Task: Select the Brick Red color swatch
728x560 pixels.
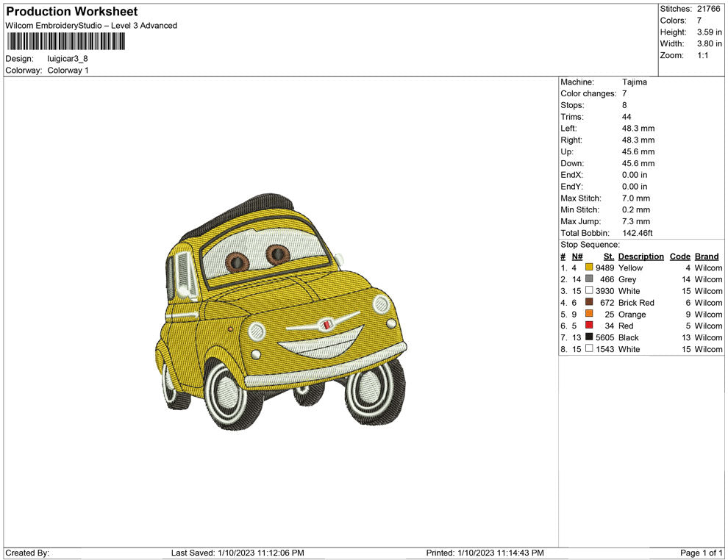Action: (589, 303)
